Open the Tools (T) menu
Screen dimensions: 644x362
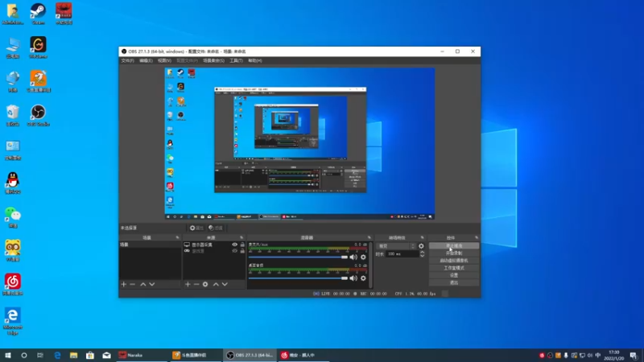coord(236,61)
